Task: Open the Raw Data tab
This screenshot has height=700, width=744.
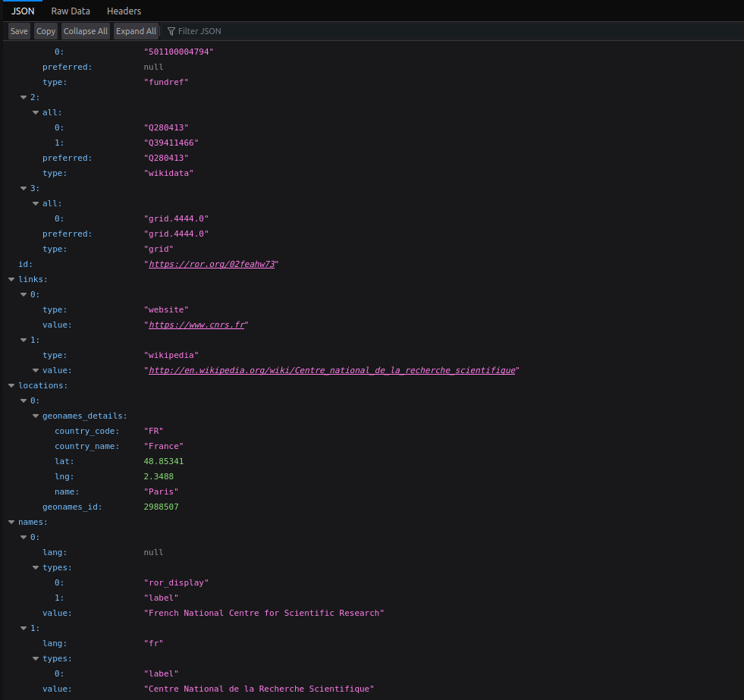Action: pyautogui.click(x=71, y=11)
